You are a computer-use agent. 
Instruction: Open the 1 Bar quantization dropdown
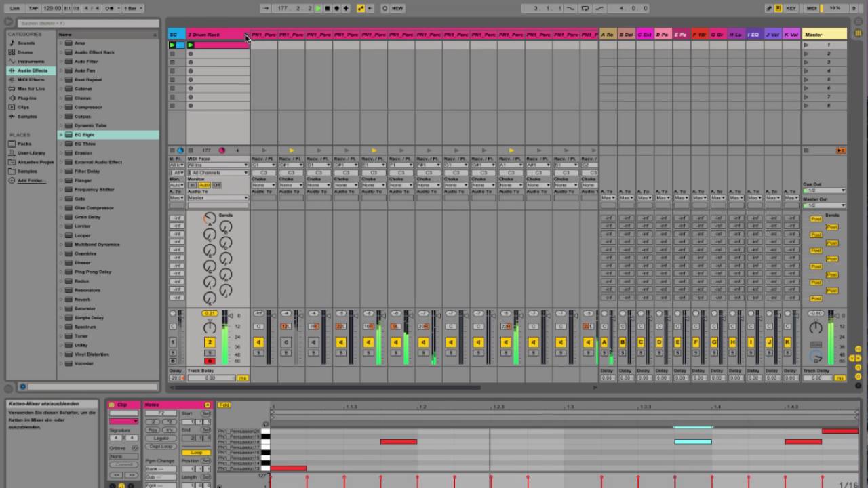pyautogui.click(x=134, y=8)
